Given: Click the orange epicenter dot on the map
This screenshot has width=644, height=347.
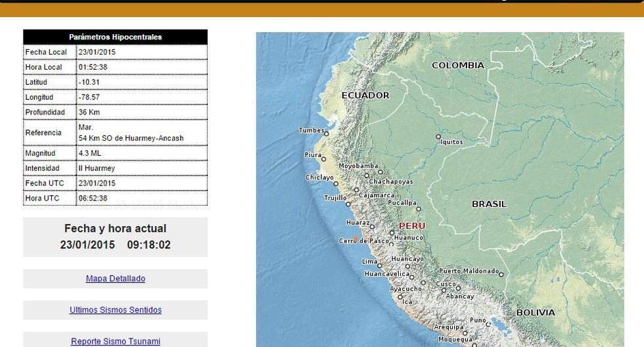Looking at the screenshot, I should [356, 239].
